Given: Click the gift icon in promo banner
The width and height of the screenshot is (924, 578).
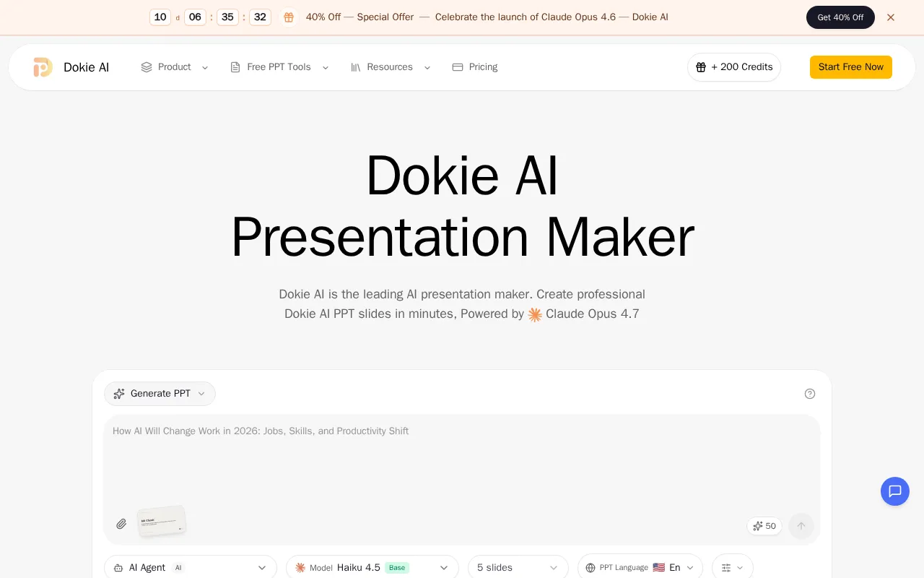Looking at the screenshot, I should [289, 17].
